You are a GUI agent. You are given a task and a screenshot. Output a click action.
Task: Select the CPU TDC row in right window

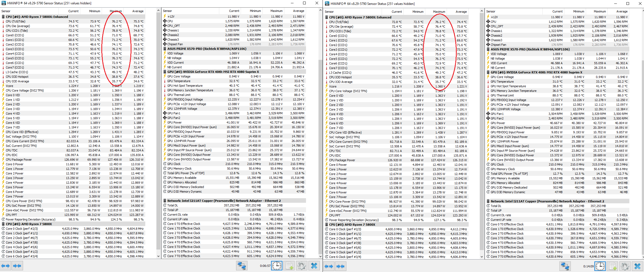pos(396,151)
